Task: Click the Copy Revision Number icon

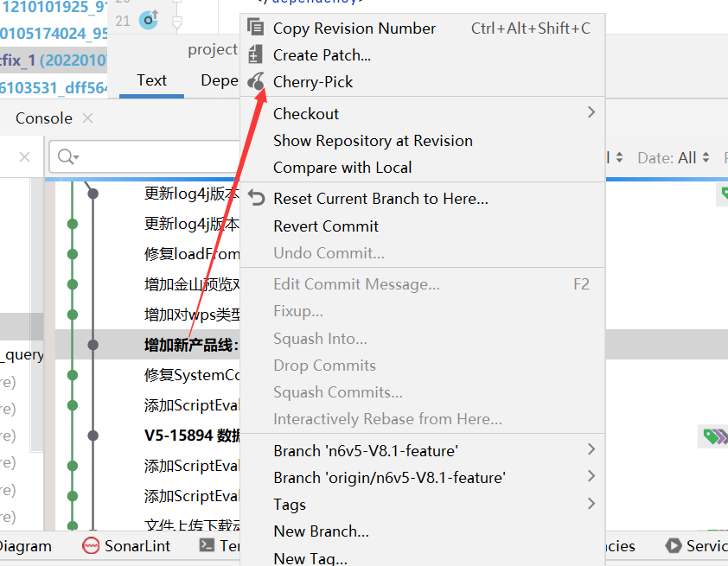Action: click(256, 28)
